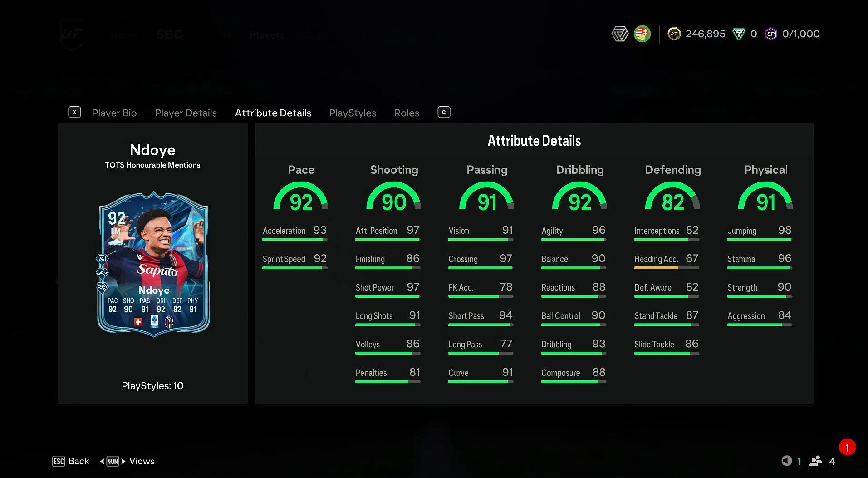Select the Roles tab
Image resolution: width=868 pixels, height=478 pixels.
tap(407, 113)
